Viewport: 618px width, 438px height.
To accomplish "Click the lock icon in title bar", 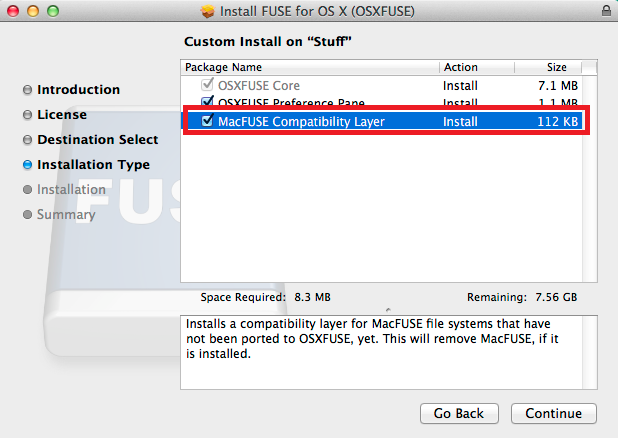I will (x=606, y=10).
